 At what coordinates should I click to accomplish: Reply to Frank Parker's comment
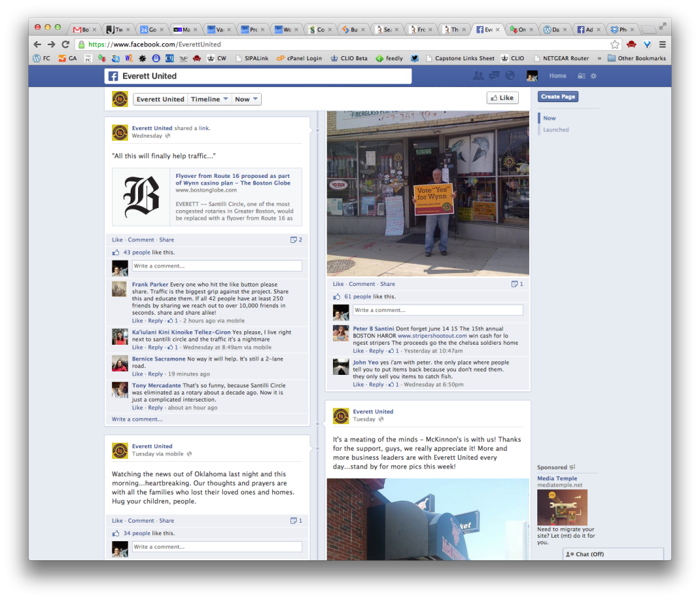pos(155,321)
